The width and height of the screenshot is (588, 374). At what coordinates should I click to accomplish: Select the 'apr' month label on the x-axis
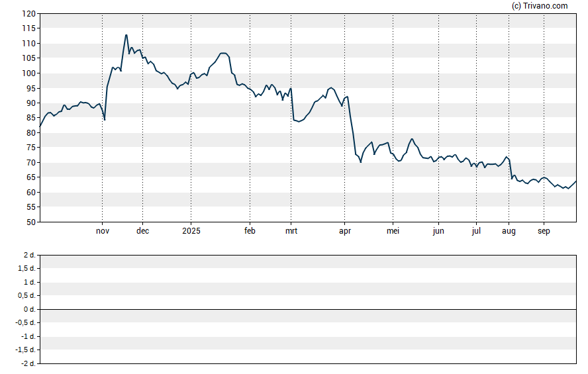coord(344,231)
